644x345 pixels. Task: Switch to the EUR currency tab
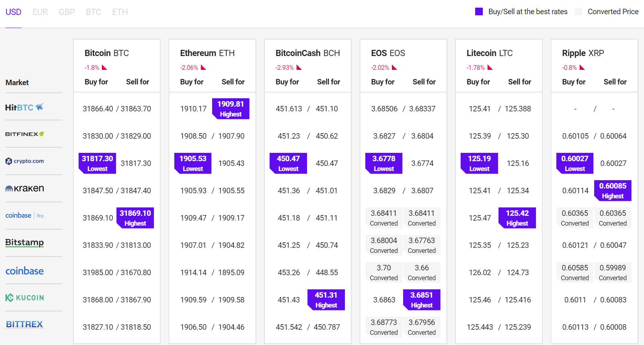(40, 12)
